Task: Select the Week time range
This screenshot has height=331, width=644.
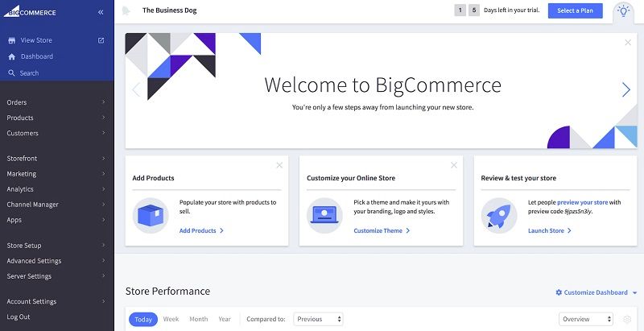Action: tap(171, 319)
